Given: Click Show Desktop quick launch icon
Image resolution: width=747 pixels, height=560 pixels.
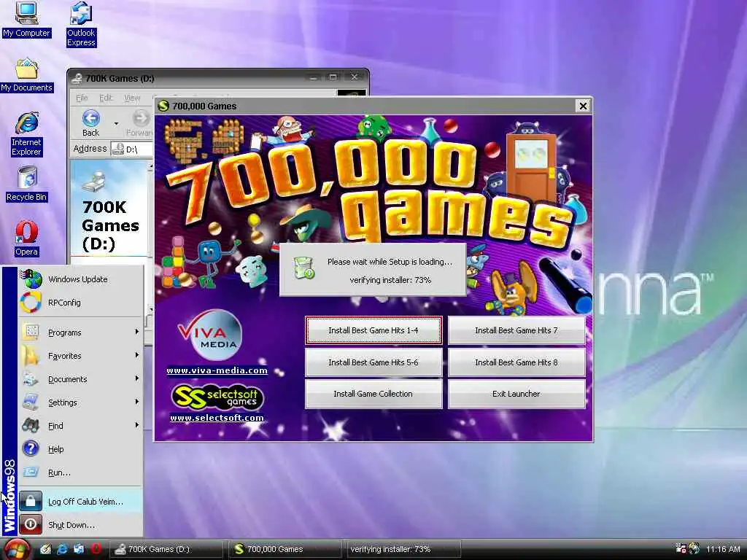Looking at the screenshot, I should 45,549.
